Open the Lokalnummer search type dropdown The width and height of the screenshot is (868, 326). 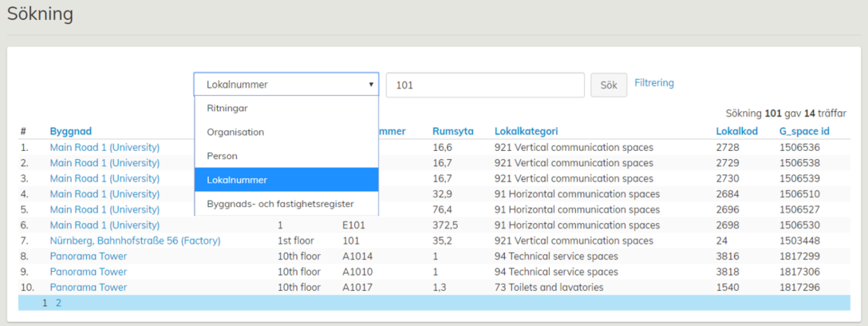coord(286,85)
